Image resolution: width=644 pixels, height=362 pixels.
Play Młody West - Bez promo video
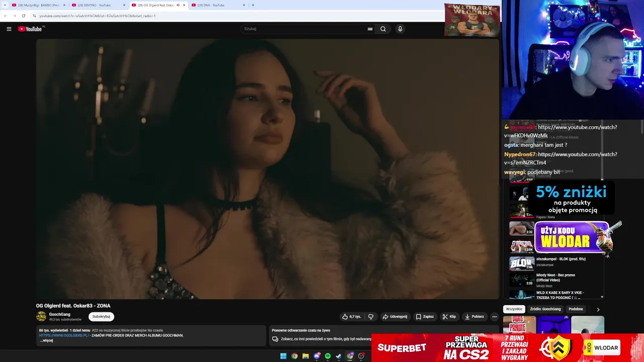555,277
